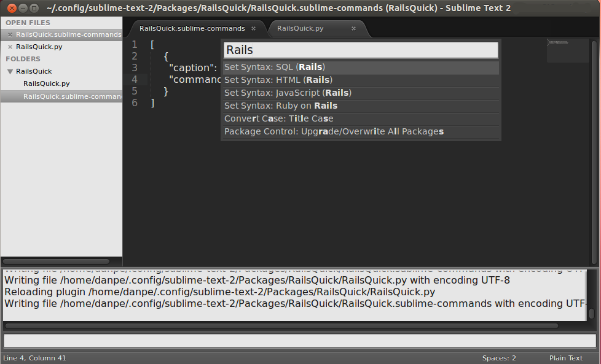The image size is (601, 364).
Task: Open Spaces: 2 indentation menu
Action: [x=499, y=358]
